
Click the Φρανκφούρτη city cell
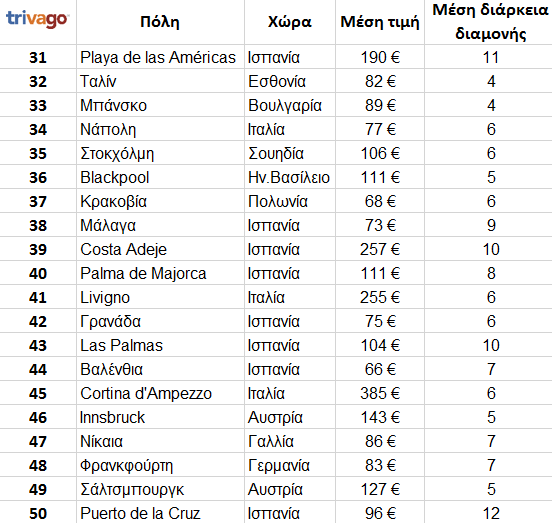click(160, 465)
